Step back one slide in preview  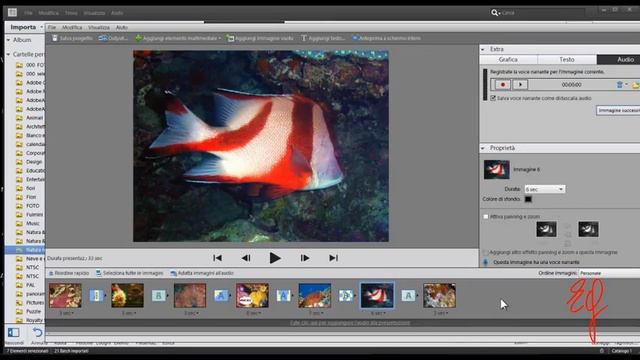(x=246, y=258)
